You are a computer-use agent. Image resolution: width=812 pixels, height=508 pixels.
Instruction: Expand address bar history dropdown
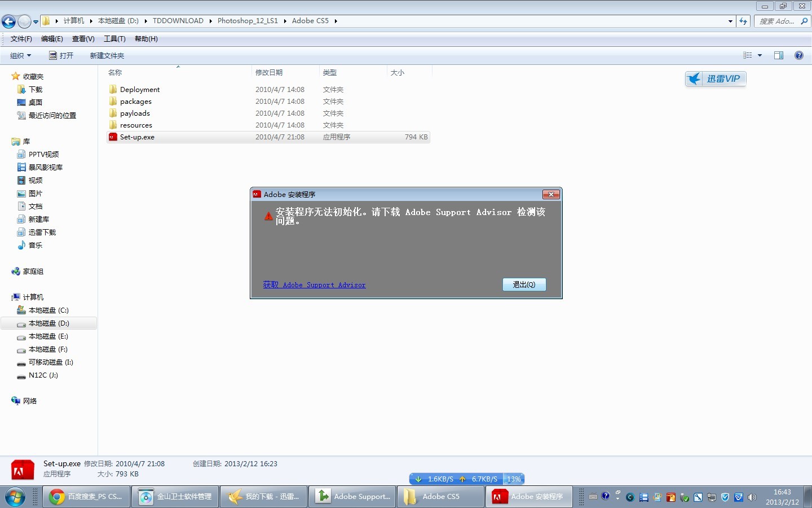730,21
